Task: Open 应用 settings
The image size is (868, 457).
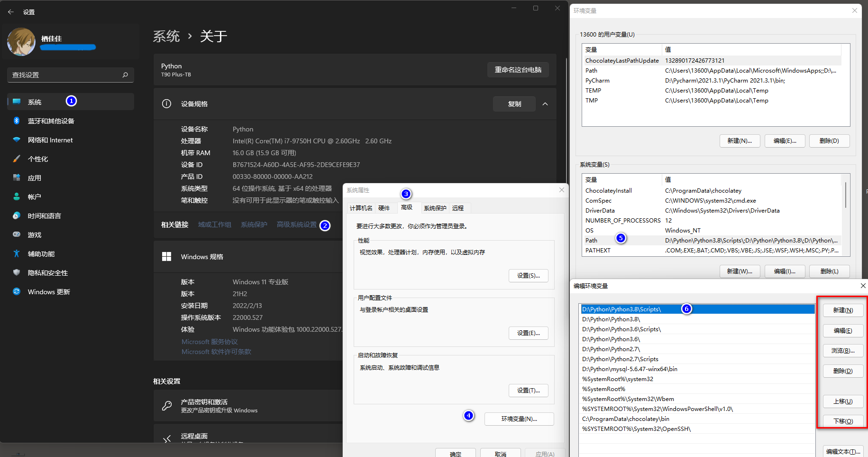Action: click(71, 178)
